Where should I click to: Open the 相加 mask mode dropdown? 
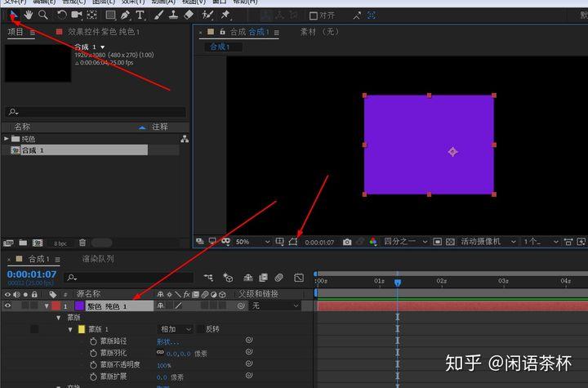pos(176,329)
